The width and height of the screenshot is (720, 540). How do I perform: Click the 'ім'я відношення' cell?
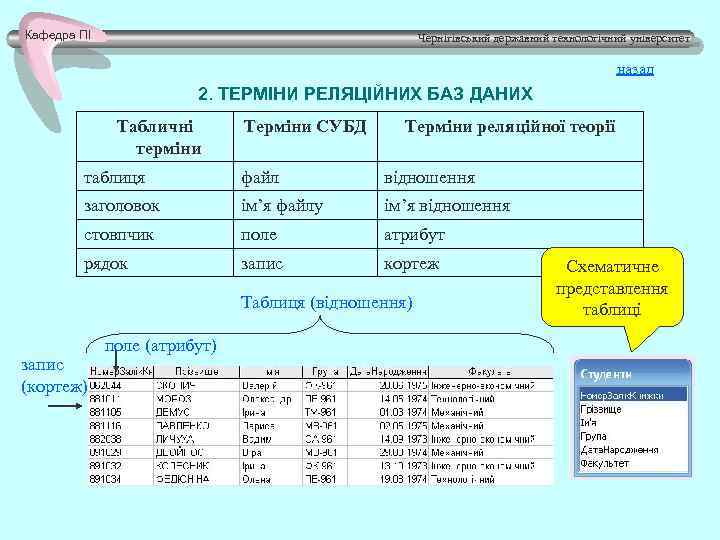(510, 206)
